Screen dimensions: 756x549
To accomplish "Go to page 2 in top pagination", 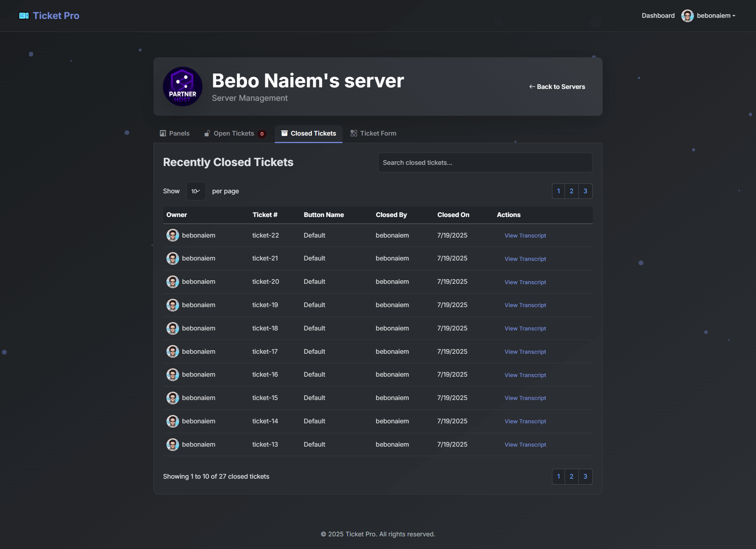I will tap(571, 191).
